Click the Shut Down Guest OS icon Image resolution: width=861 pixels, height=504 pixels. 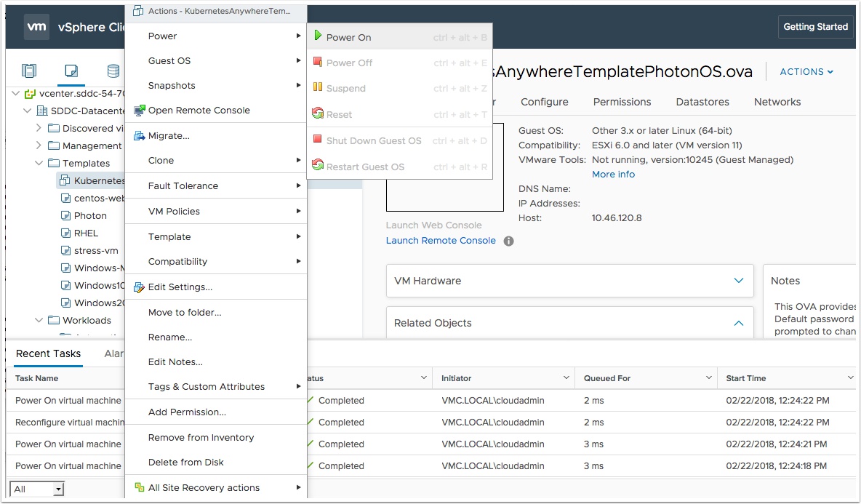(x=317, y=139)
